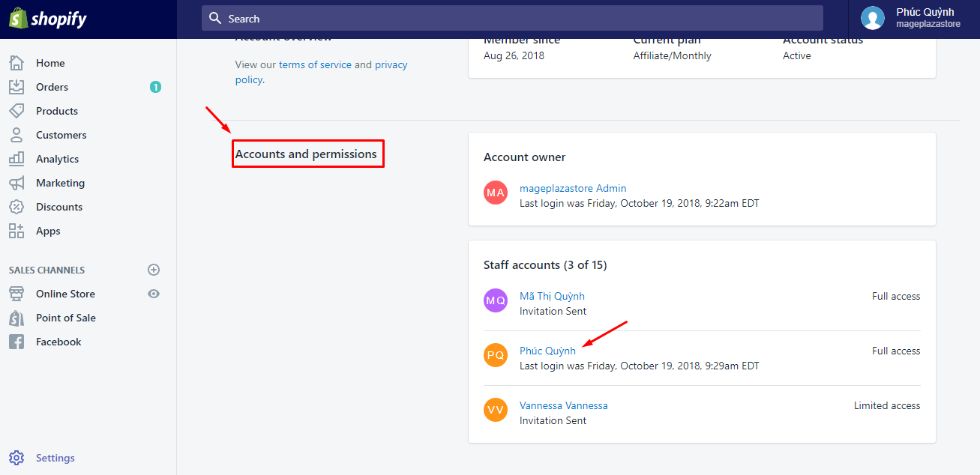This screenshot has width=980, height=475.
Task: View online store with eye icon
Action: (154, 294)
